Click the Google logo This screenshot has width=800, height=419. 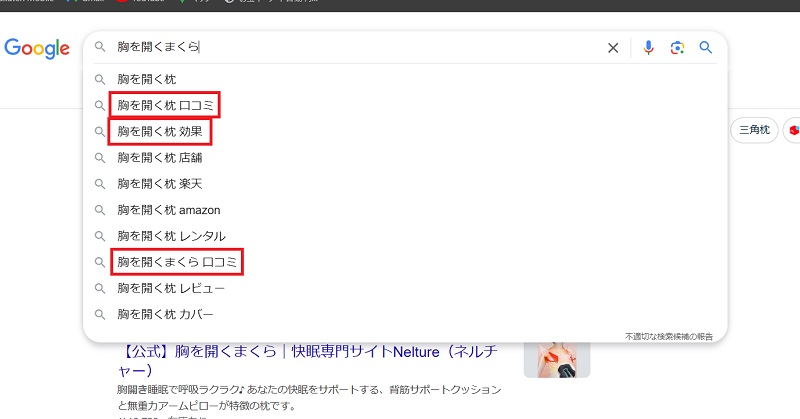point(37,48)
